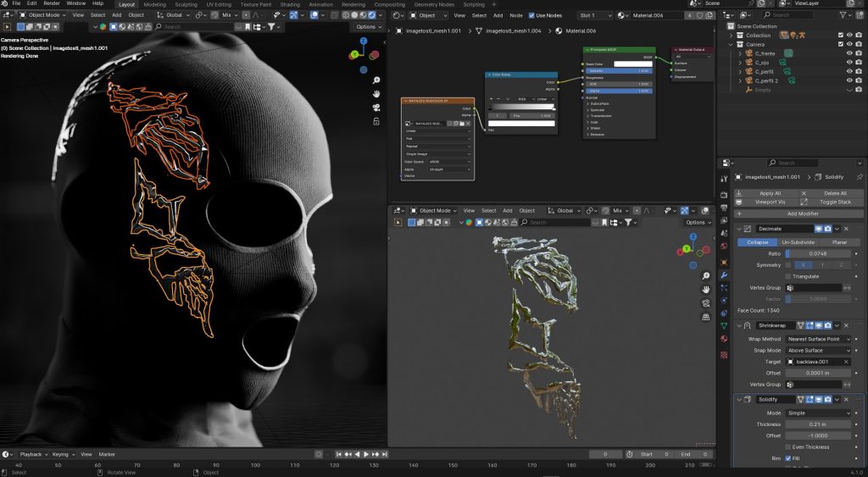The width and height of the screenshot is (868, 477).
Task: Toggle the Use Nodes checkbox
Action: coord(532,15)
